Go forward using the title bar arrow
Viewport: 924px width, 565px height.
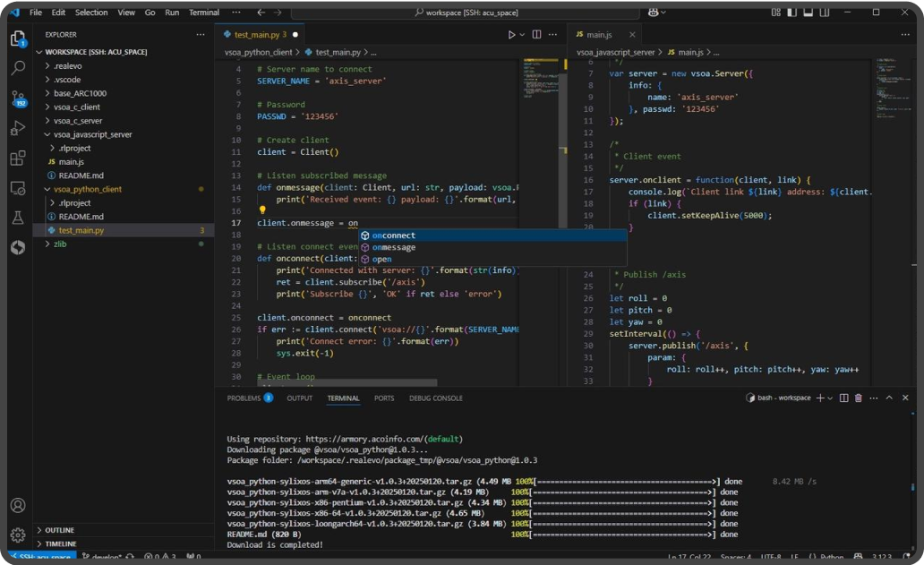tap(278, 13)
